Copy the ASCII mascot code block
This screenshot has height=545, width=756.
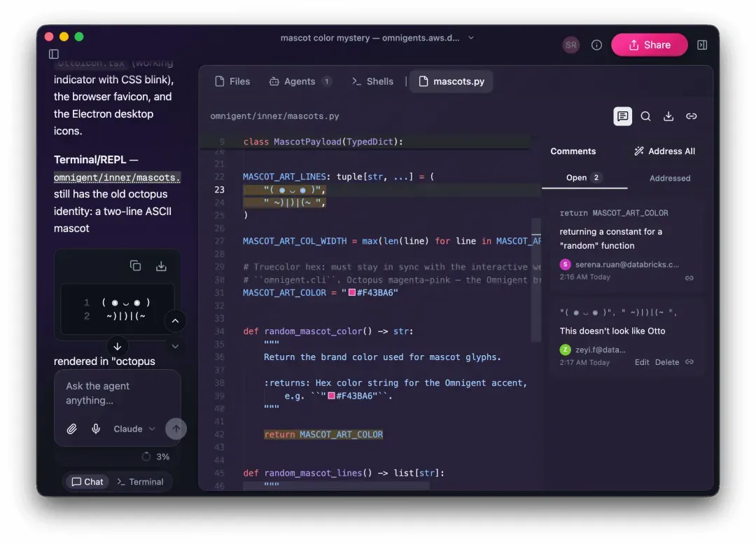coord(136,265)
